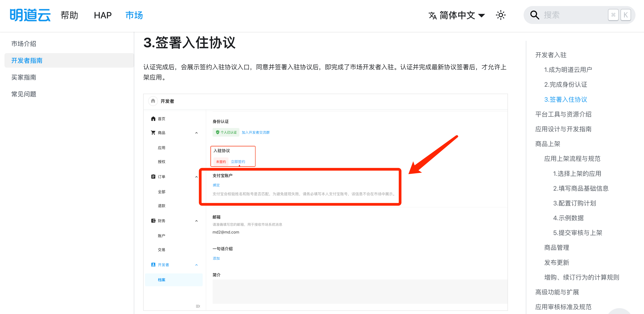Select 应用 under 商品
Image resolution: width=644 pixels, height=314 pixels.
[162, 148]
